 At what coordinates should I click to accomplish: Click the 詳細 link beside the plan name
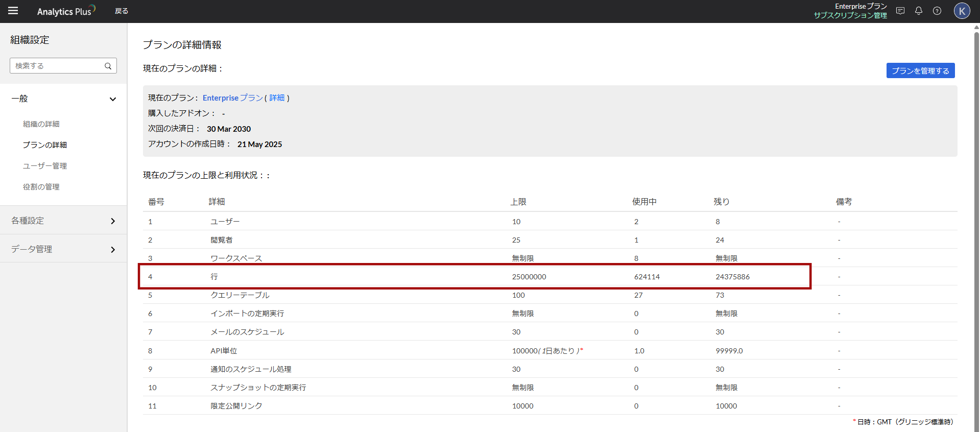(x=277, y=98)
